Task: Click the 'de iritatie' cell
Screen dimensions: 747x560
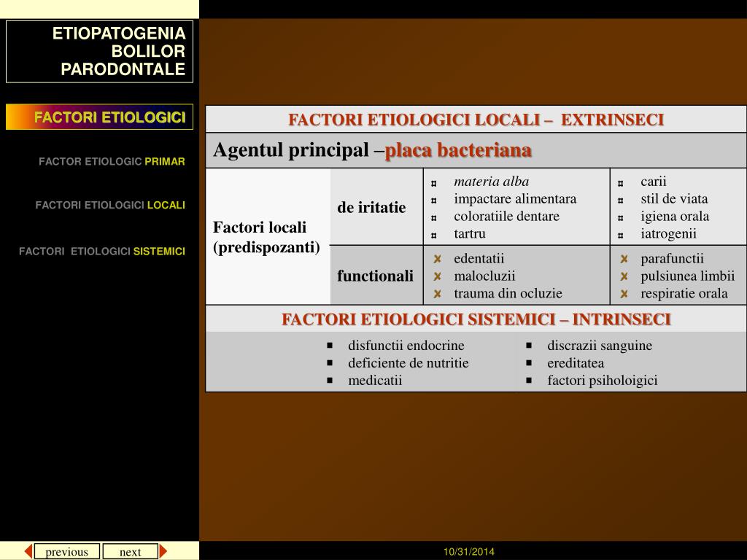Action: click(376, 207)
